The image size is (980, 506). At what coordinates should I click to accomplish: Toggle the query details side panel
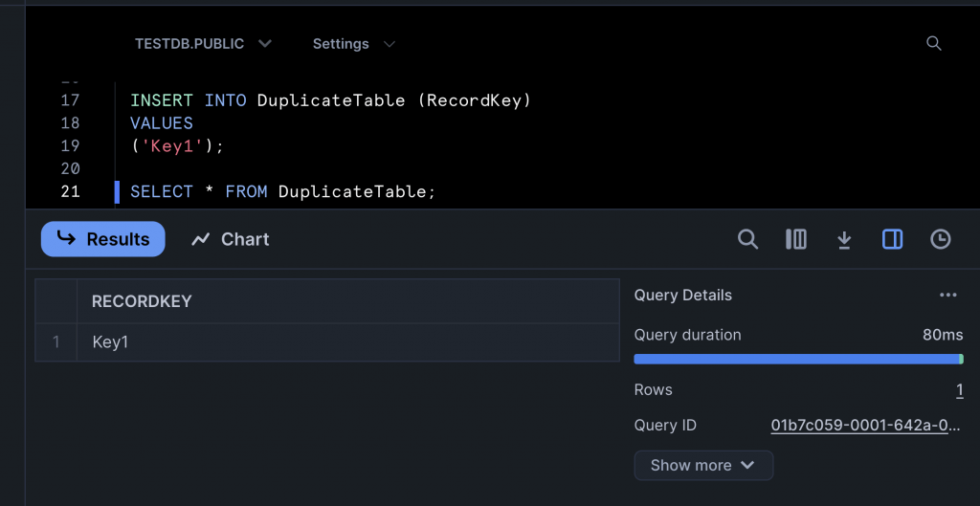click(x=892, y=239)
